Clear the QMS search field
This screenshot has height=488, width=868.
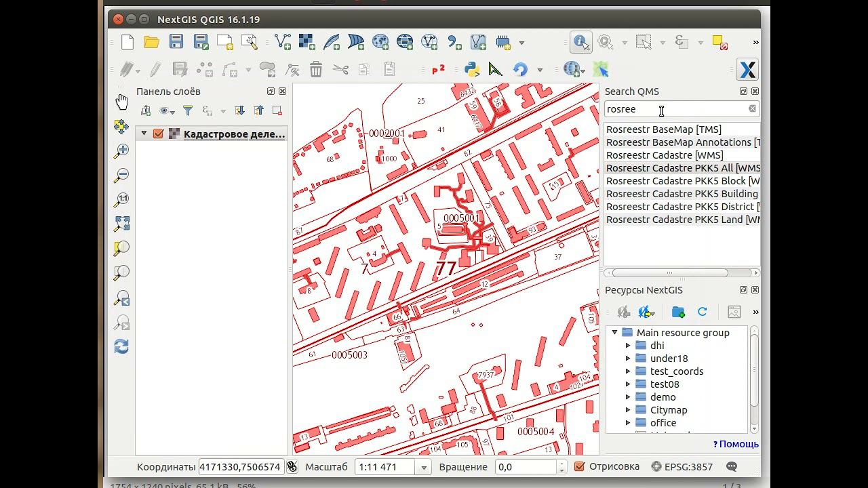pos(752,108)
